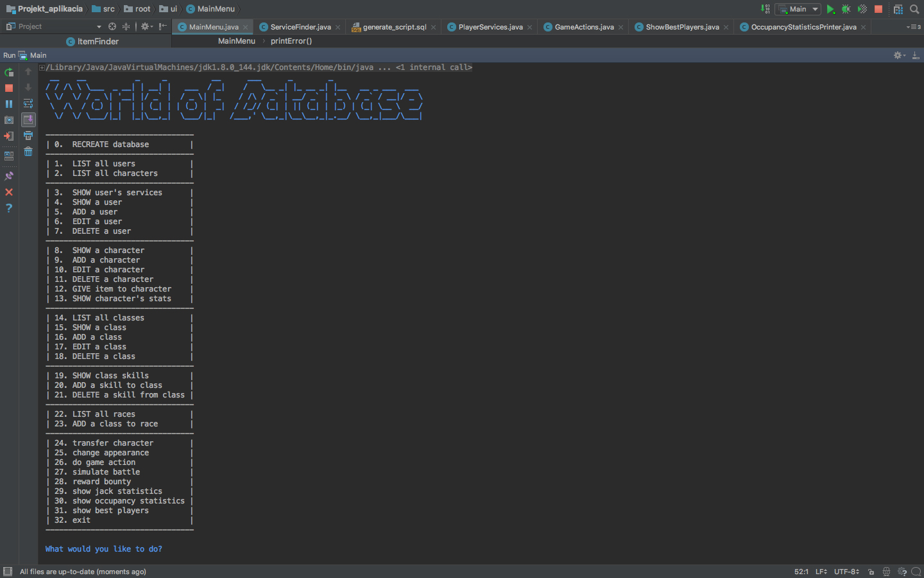Rerun the Main program in Run panel

9,73
